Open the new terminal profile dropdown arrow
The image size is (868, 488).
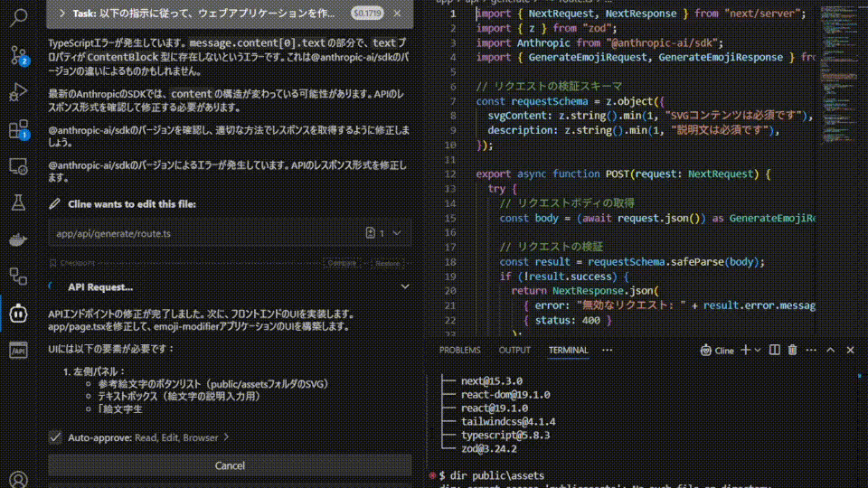click(x=758, y=350)
